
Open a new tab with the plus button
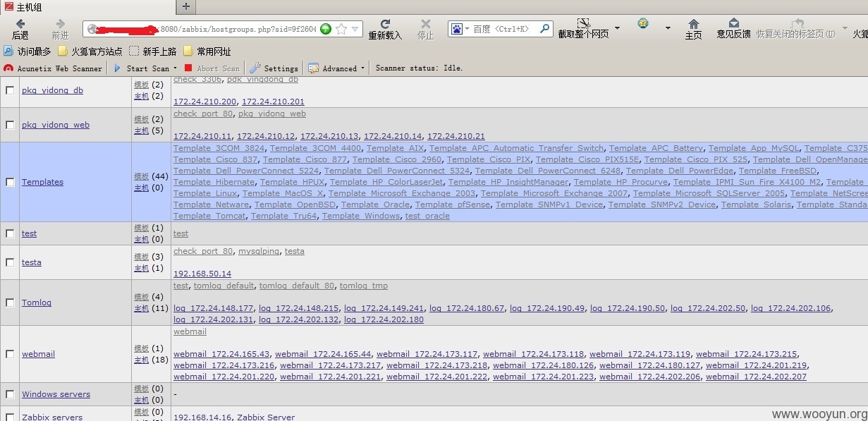click(186, 6)
